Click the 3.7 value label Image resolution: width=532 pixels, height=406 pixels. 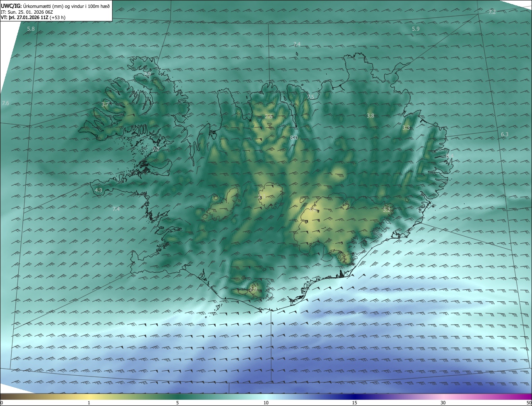tap(105, 105)
